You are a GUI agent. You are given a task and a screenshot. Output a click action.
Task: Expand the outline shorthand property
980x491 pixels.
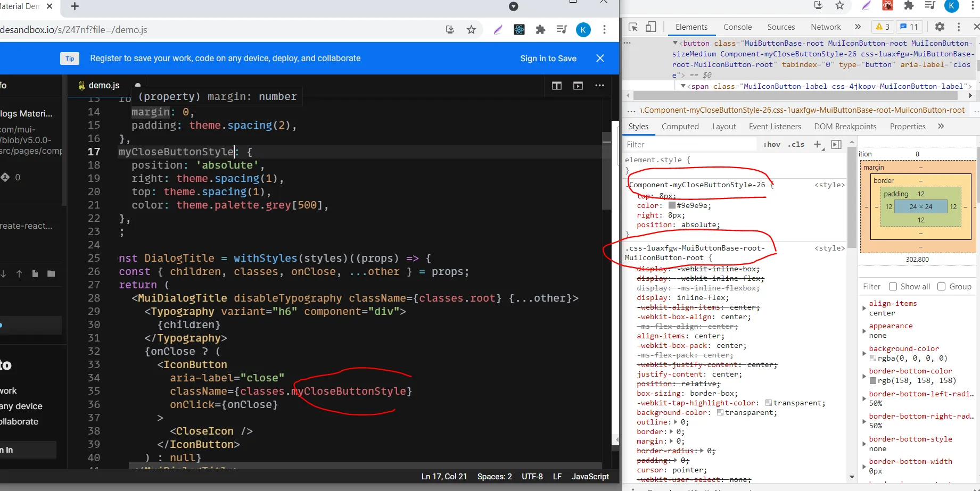tap(676, 422)
